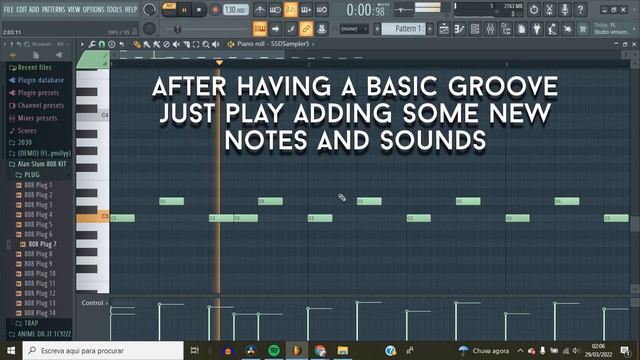This screenshot has width=640, height=360.
Task: Toggle loop recording button
Action: [322, 10]
